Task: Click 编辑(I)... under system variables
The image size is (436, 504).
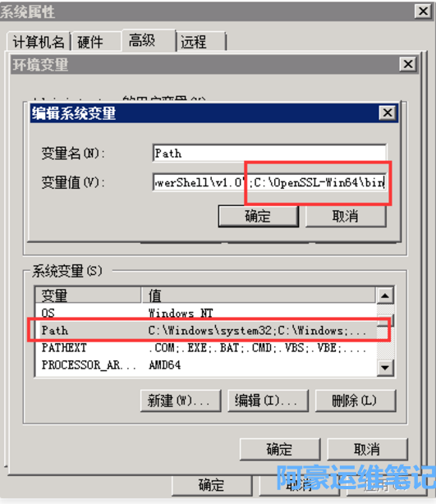Action: click(x=268, y=401)
